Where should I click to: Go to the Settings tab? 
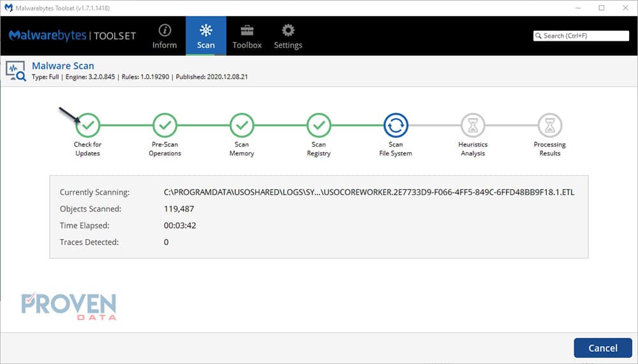click(x=288, y=36)
